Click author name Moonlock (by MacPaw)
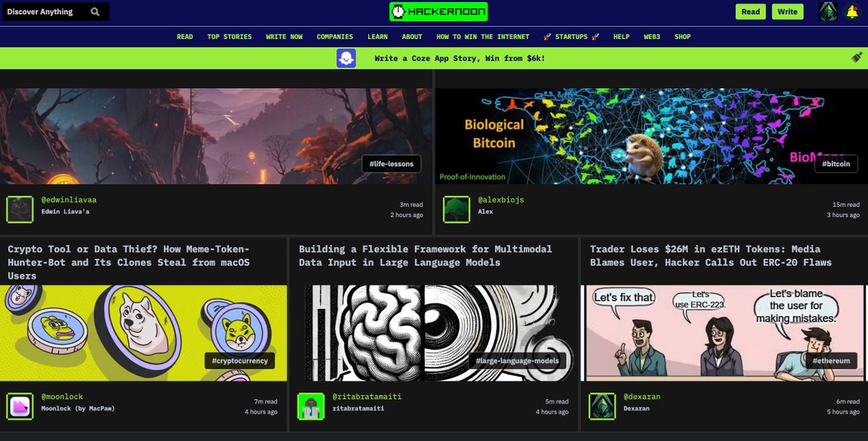The width and height of the screenshot is (868, 441). click(x=78, y=408)
